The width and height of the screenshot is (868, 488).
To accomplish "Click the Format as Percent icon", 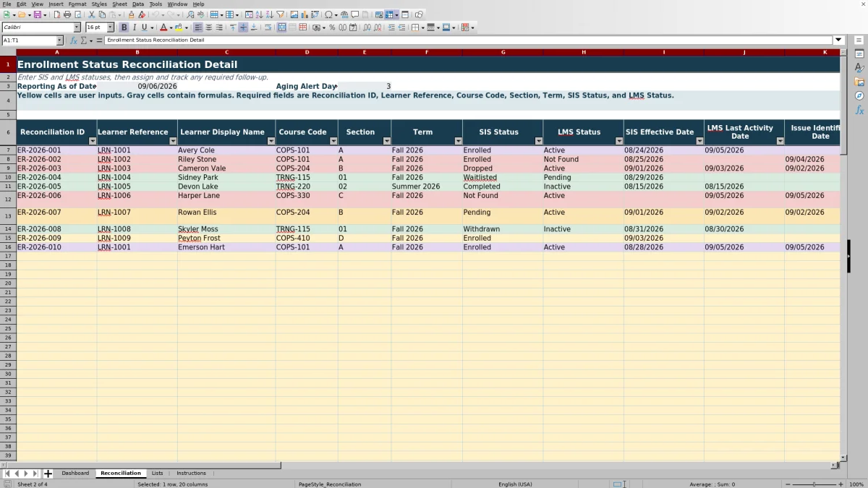I will point(332,27).
